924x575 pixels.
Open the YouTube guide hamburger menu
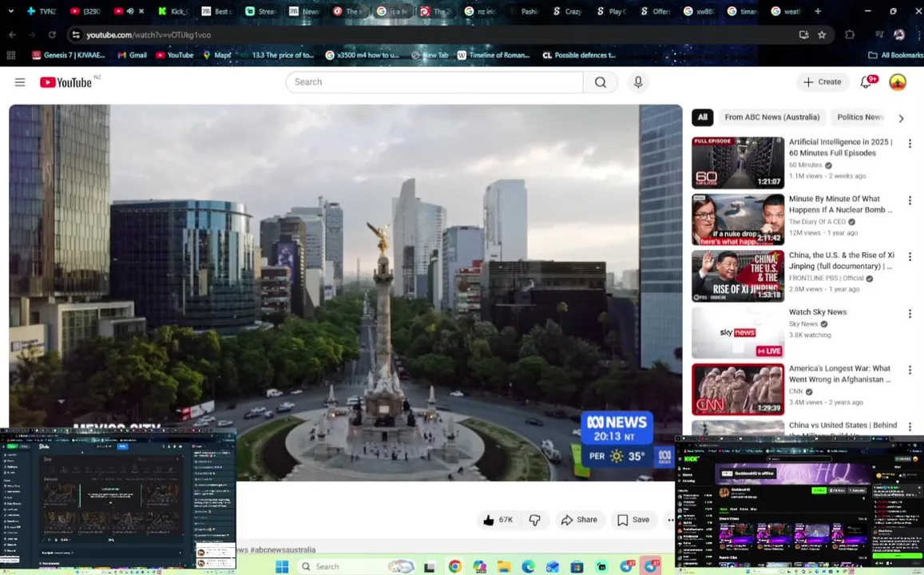[x=20, y=82]
